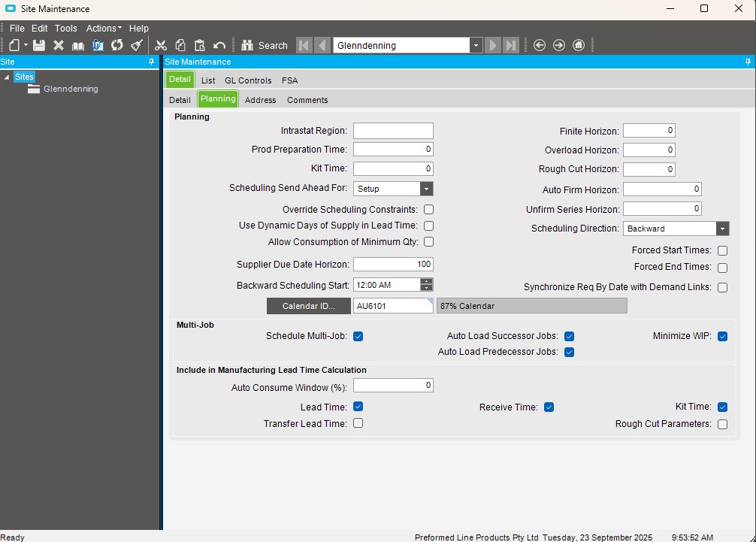Image resolution: width=756 pixels, height=542 pixels.
Task: Increase the Backward Scheduling Start time spinner
Action: pyautogui.click(x=427, y=281)
